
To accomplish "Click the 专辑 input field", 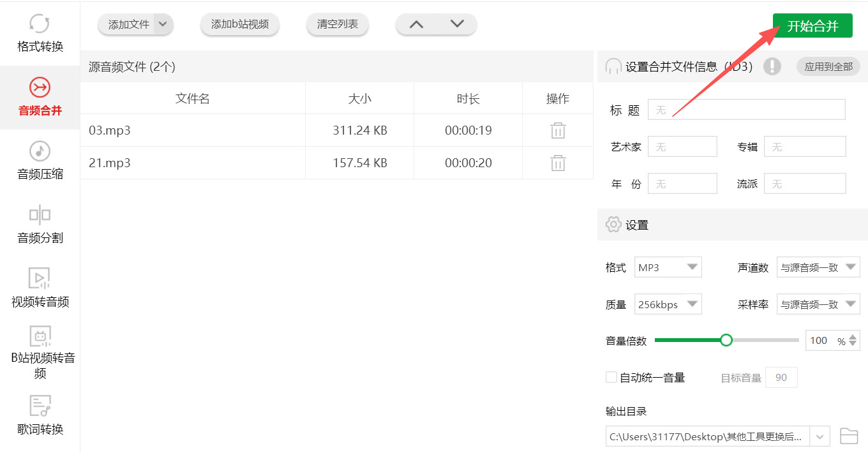I will click(x=805, y=147).
